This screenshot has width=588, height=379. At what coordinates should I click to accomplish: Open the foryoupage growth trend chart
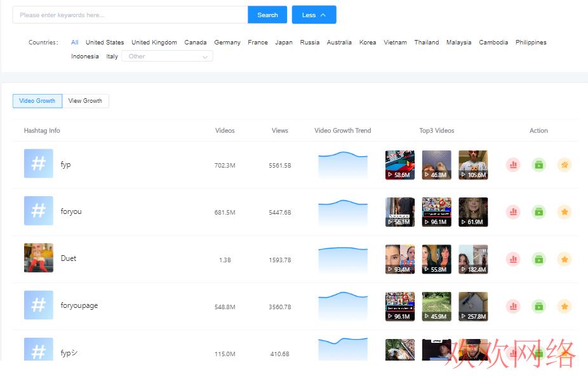[343, 306]
